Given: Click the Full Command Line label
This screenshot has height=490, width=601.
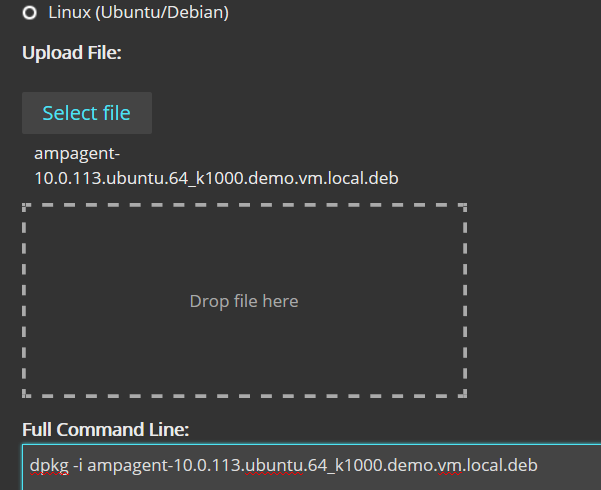Looking at the screenshot, I should point(105,430).
